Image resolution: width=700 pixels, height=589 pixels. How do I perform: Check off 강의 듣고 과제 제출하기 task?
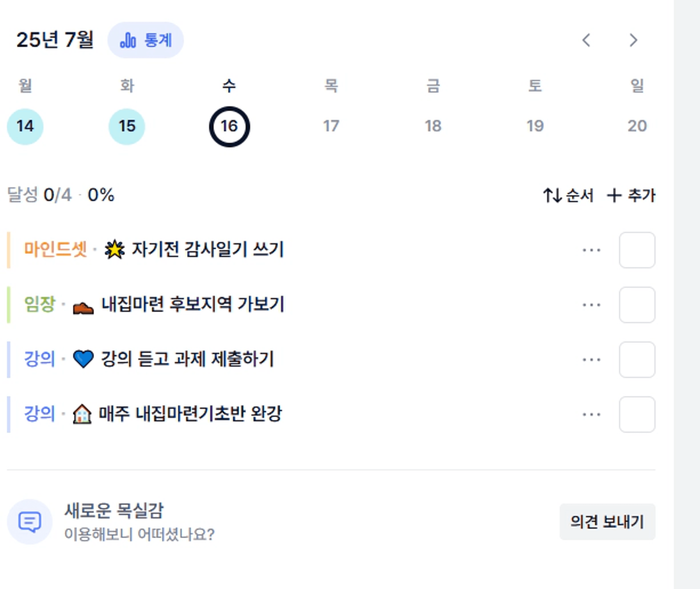click(x=637, y=360)
